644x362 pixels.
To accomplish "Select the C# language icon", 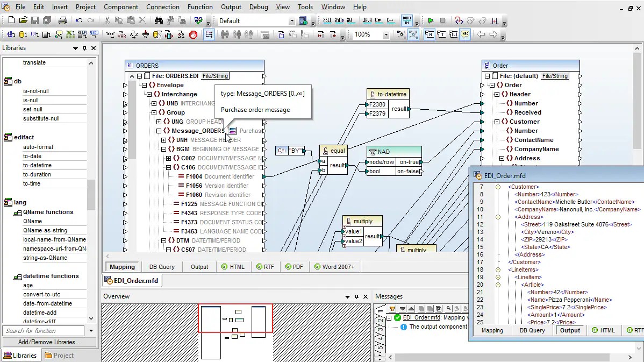I will point(378,20).
